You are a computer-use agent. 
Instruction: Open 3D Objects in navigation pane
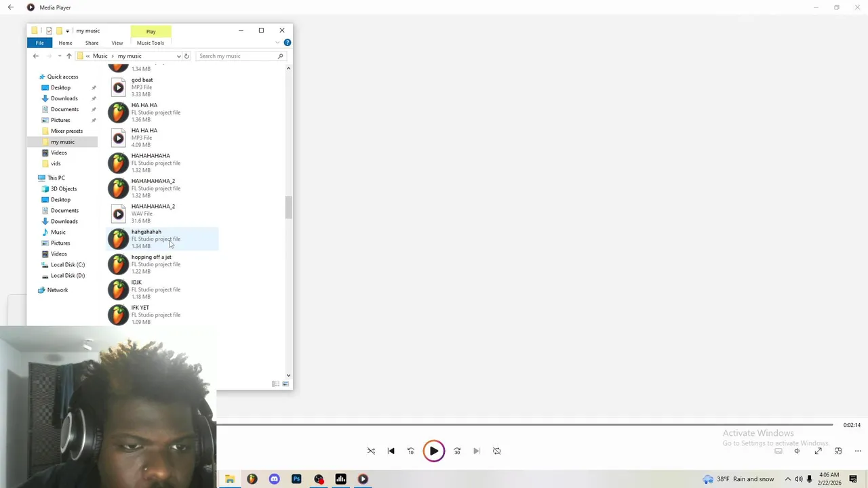point(64,188)
